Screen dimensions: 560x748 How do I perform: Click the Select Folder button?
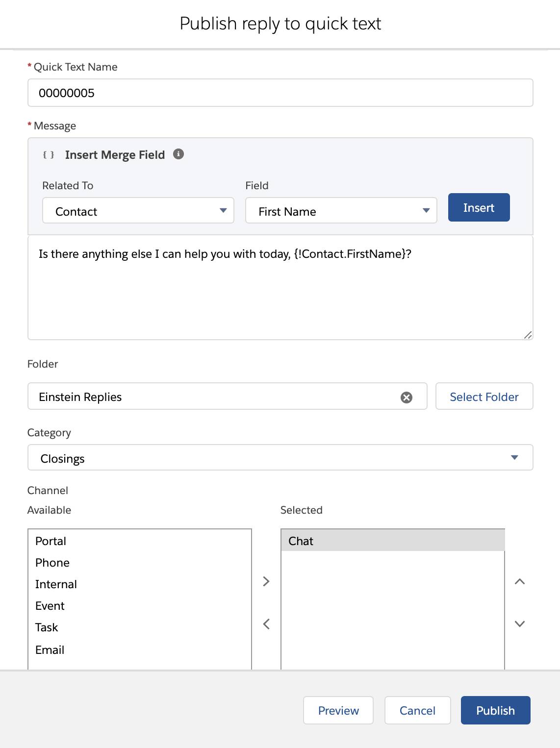pos(484,397)
